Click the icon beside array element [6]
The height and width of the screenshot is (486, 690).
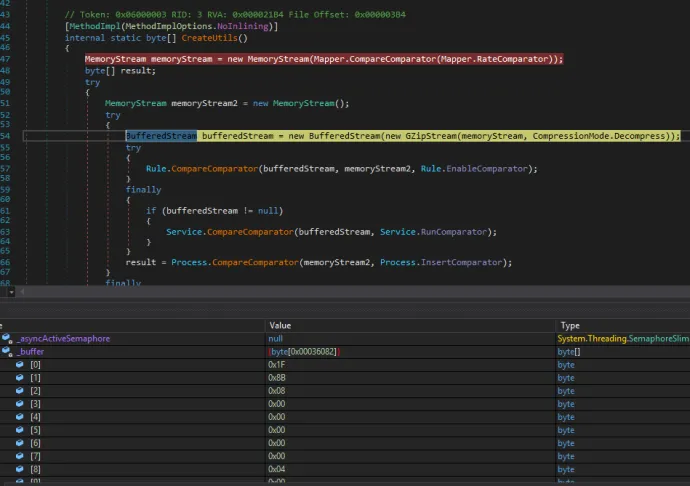20,443
